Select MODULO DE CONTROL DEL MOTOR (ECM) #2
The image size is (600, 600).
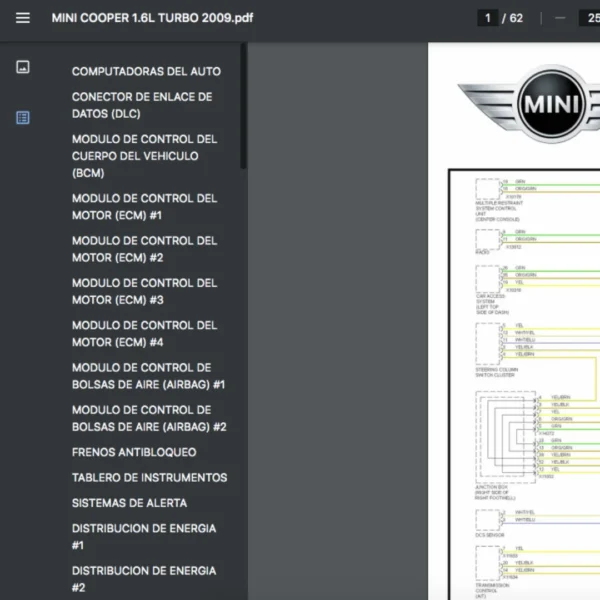click(144, 249)
